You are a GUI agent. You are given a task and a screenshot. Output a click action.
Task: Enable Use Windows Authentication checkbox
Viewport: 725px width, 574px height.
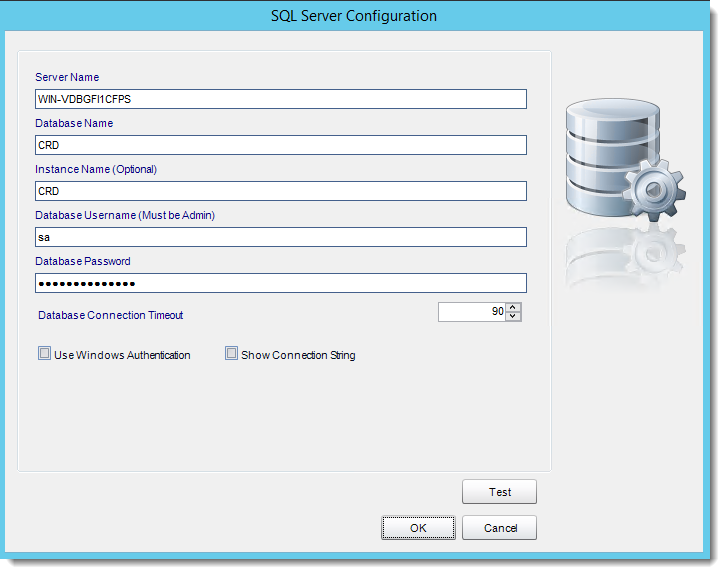coord(44,354)
